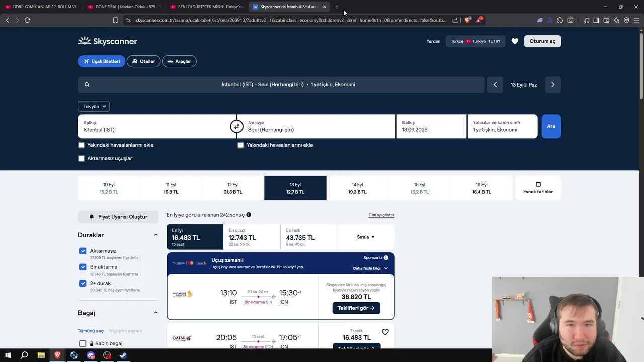Viewport: 644px width, 362px height.
Task: Open a new browser tab
Action: (337, 7)
